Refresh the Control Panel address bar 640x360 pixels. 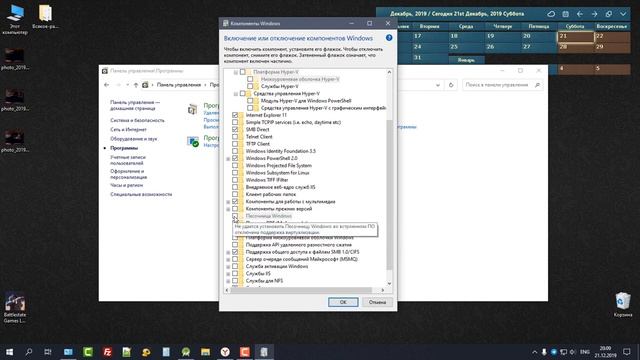point(451,85)
